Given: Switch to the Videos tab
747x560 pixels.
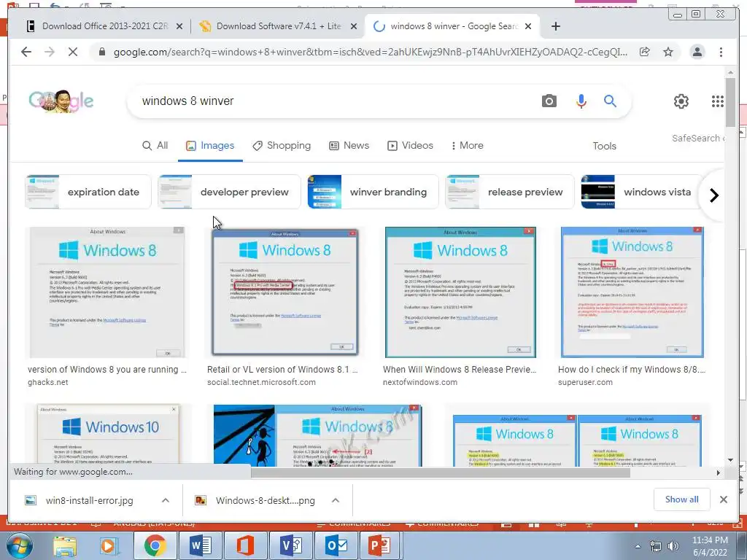Looking at the screenshot, I should [x=410, y=146].
